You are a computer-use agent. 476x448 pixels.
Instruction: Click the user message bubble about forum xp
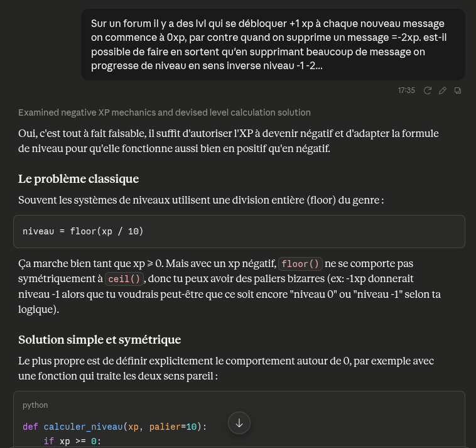[273, 45]
